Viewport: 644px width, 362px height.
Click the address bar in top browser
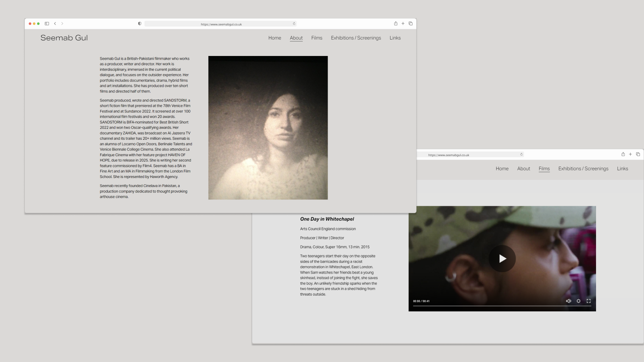pos(221,24)
